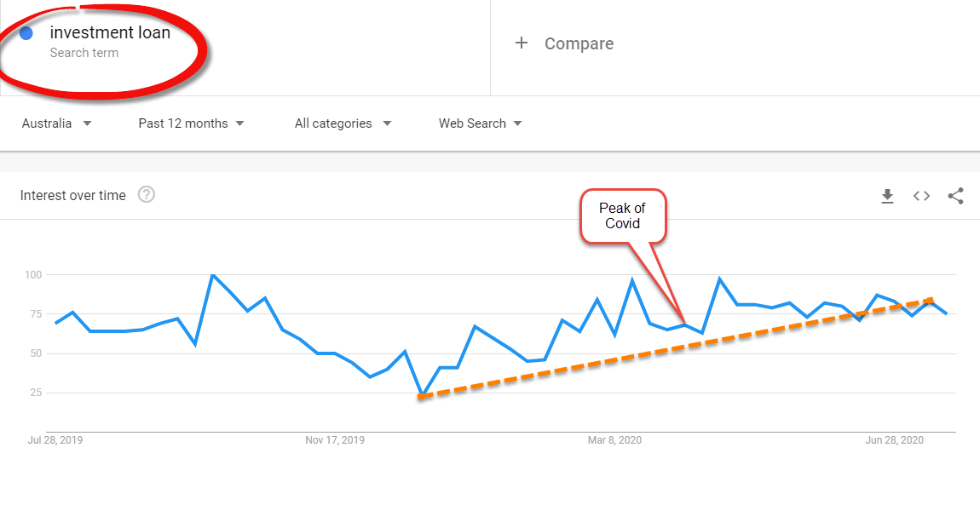Download the Interest over time chart data

pos(887,196)
